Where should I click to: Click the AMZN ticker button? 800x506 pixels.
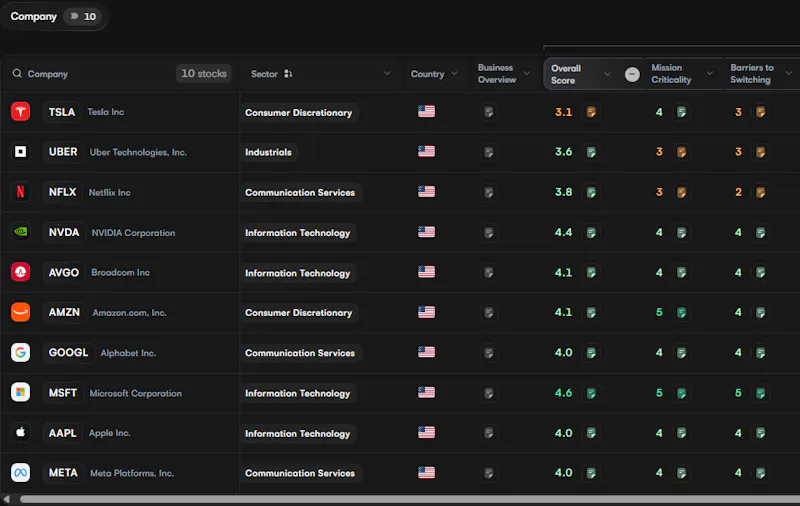tap(64, 312)
